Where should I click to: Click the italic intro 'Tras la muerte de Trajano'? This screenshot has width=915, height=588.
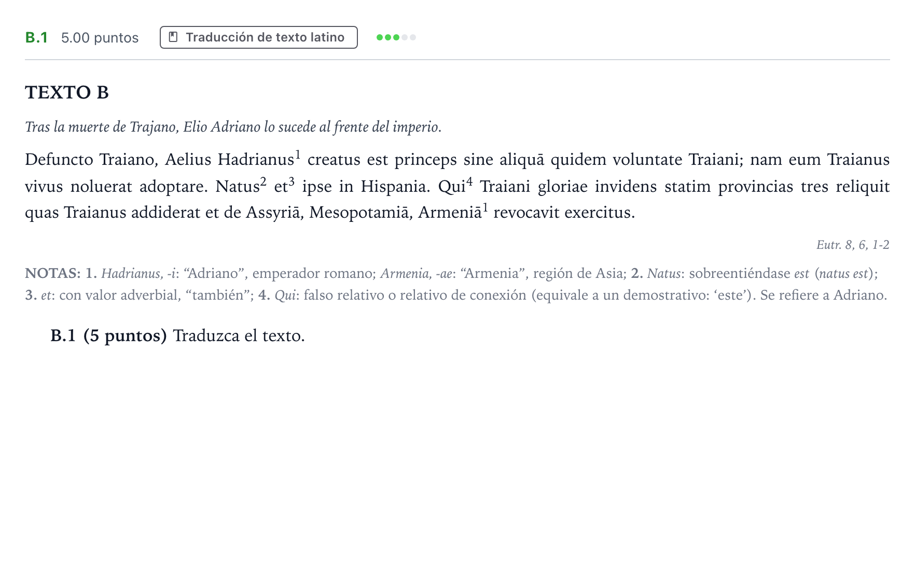tap(101, 127)
